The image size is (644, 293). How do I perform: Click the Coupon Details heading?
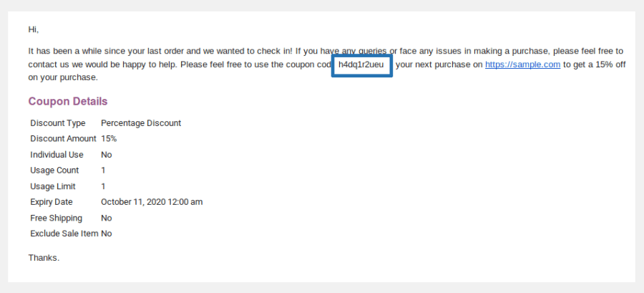tap(68, 101)
